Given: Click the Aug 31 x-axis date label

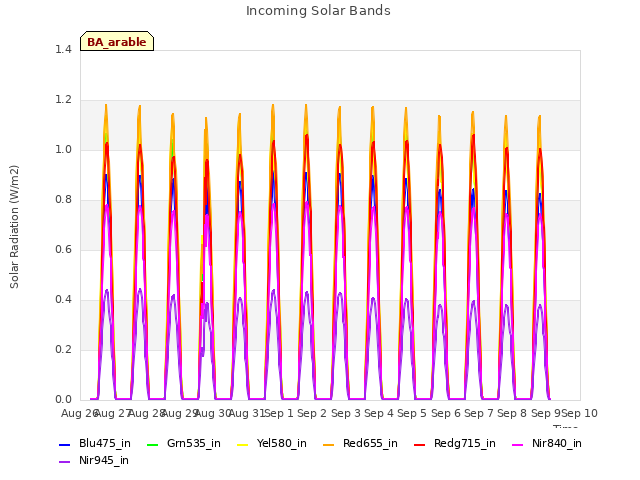Looking at the screenshot, I should tap(246, 413).
